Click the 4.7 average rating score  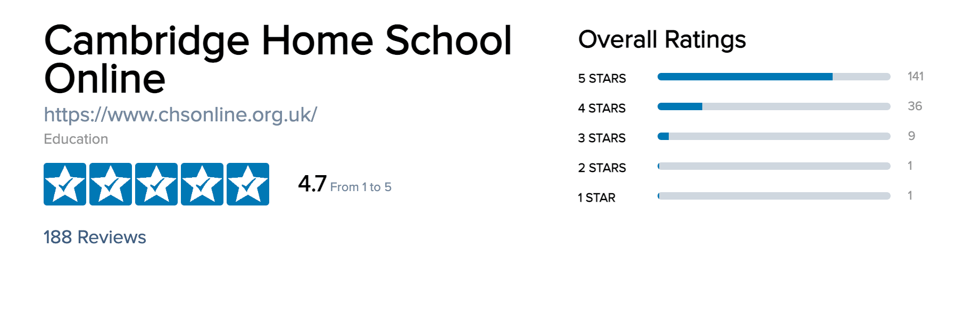pos(312,184)
